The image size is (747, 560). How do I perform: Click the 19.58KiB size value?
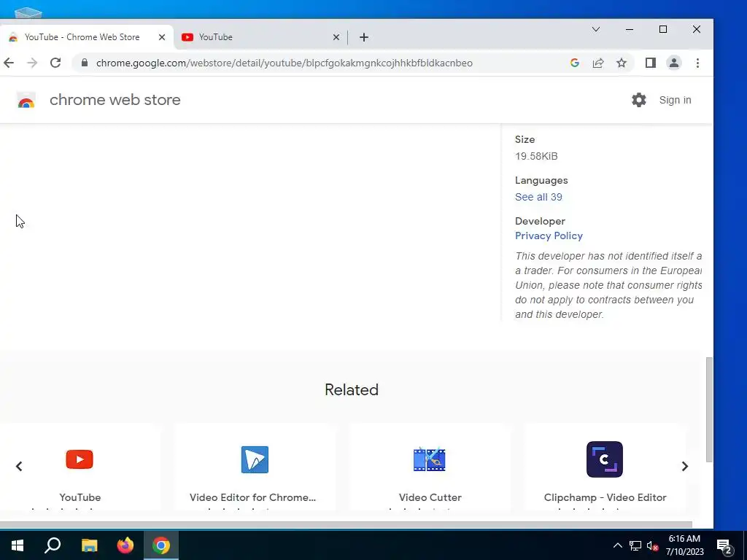point(536,156)
